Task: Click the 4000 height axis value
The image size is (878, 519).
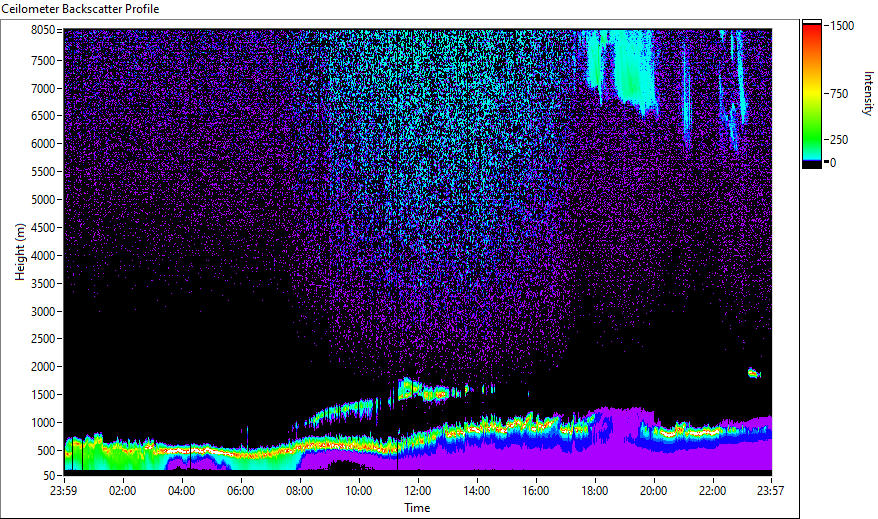Action: pyautogui.click(x=43, y=256)
